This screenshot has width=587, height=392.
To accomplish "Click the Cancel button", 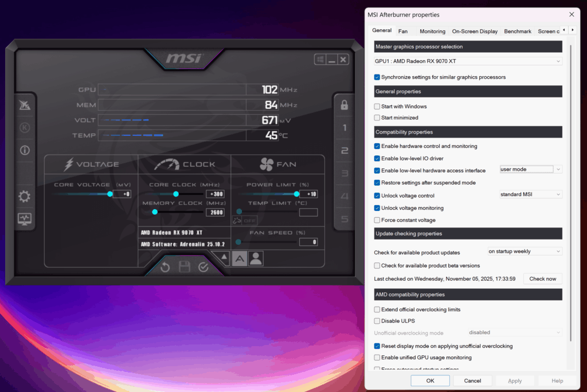I will [x=472, y=381].
